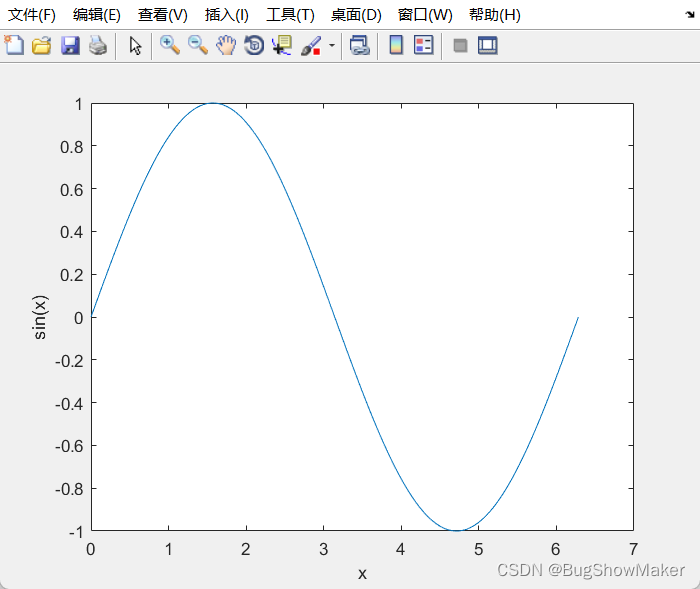This screenshot has width=700, height=589.
Task: Activate the Zoom Out magnifier tool
Action: (x=198, y=46)
